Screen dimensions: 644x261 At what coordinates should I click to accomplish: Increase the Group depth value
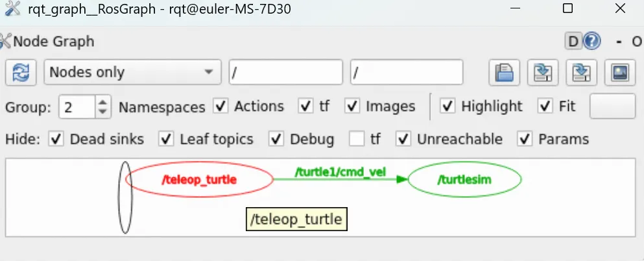click(102, 101)
